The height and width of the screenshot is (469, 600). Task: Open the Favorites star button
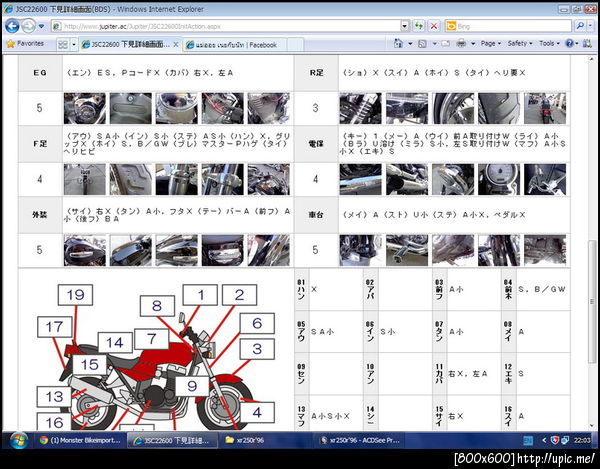(25, 44)
